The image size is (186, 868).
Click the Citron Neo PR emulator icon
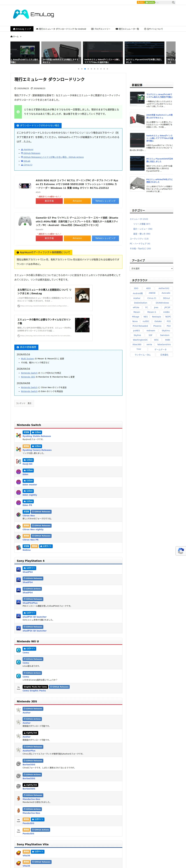[19, 537]
